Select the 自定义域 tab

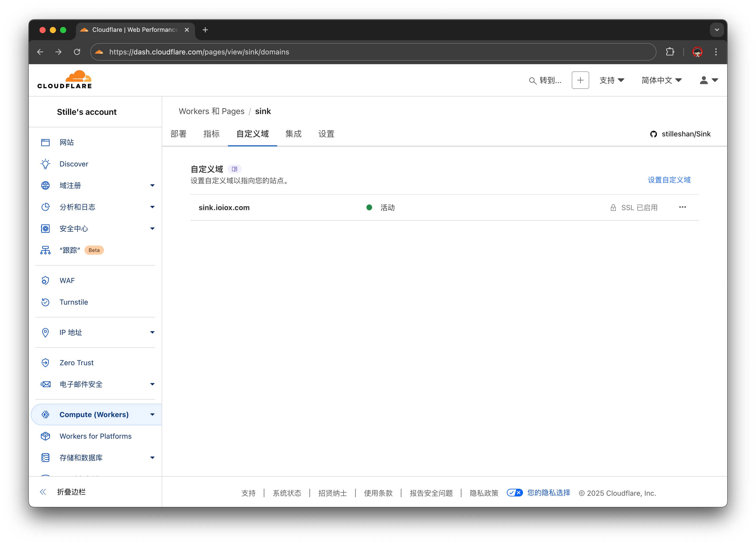tap(252, 134)
